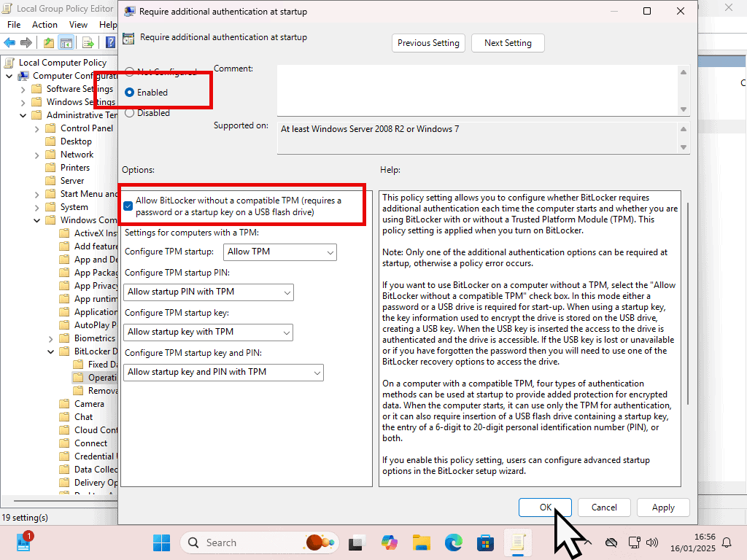
Task: Click the Back arrow in the toolbar
Action: (9, 42)
